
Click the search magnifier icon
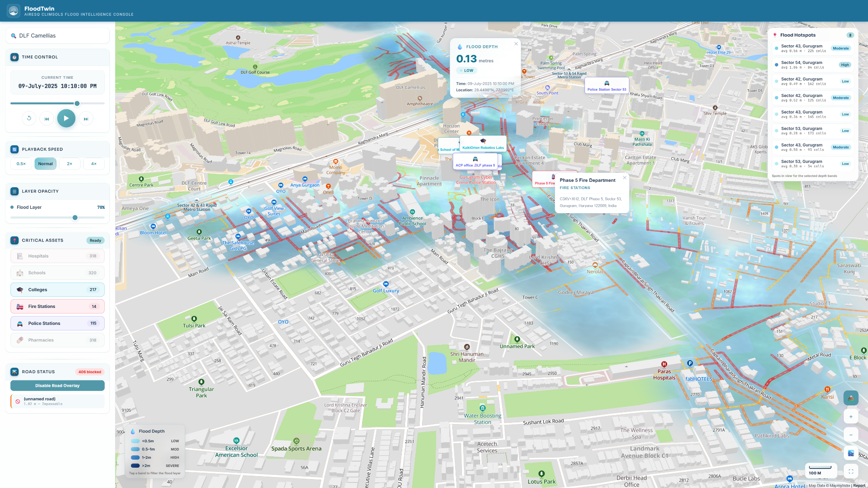14,36
